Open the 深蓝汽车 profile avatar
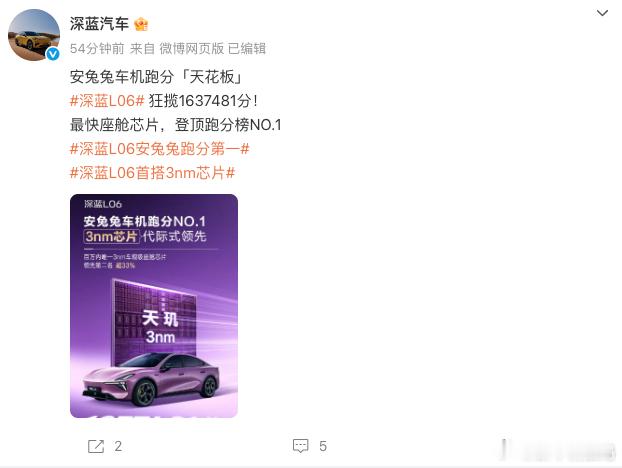622x468 pixels. pos(34,35)
